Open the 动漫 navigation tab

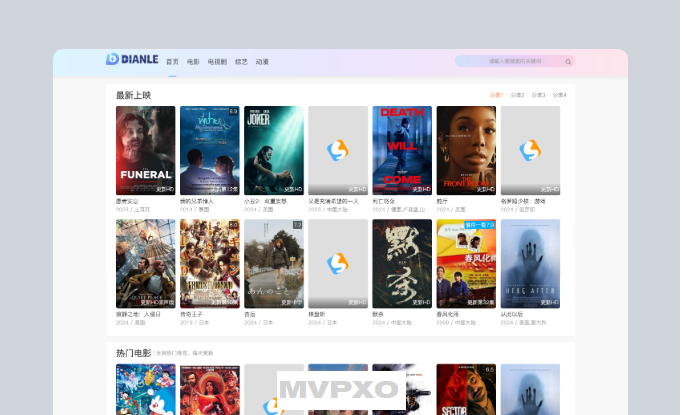(262, 62)
